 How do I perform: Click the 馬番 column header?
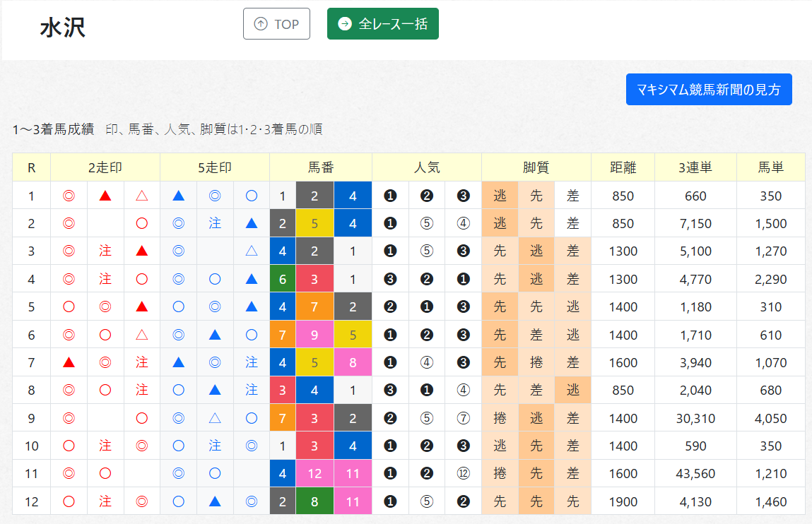coord(321,167)
